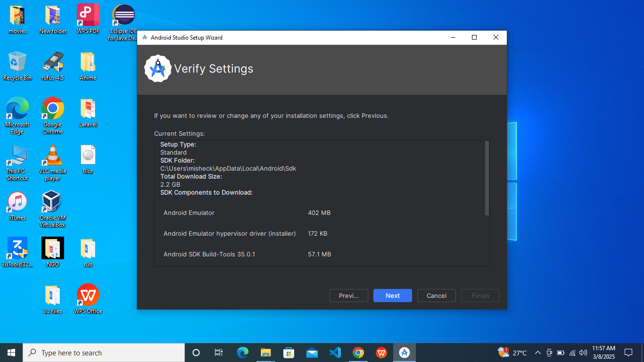Open WPS Office from the taskbar
The width and height of the screenshot is (644, 362).
click(x=381, y=353)
